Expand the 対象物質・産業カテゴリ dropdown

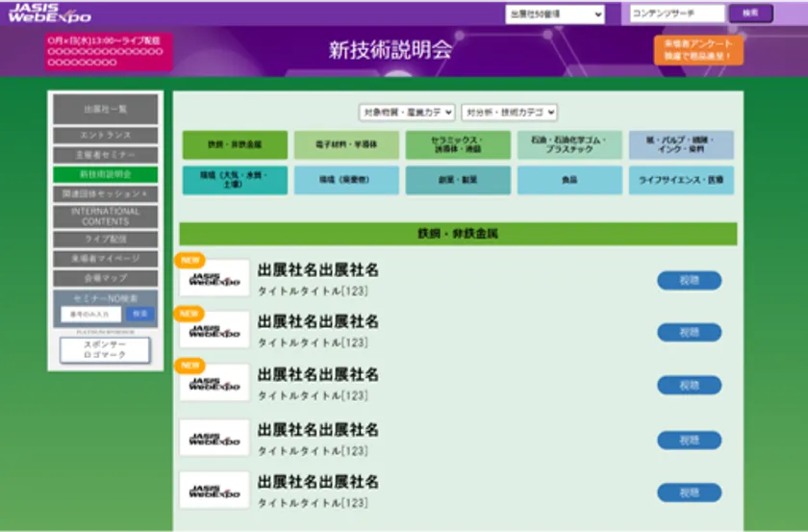click(407, 113)
